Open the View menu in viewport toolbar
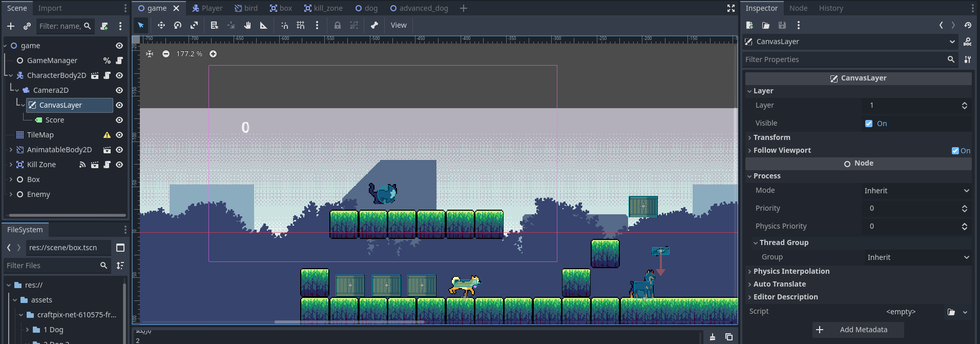Screen dimensions: 980x344 tap(399, 25)
